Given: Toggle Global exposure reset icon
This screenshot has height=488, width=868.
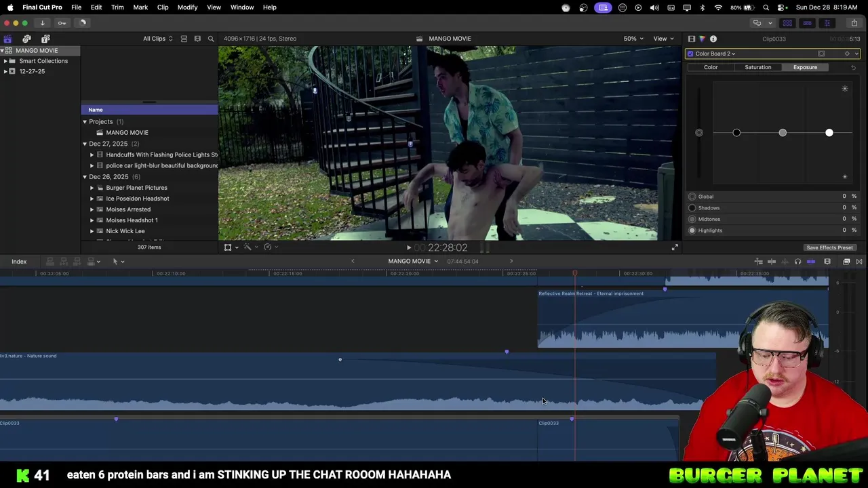Looking at the screenshot, I should (692, 197).
